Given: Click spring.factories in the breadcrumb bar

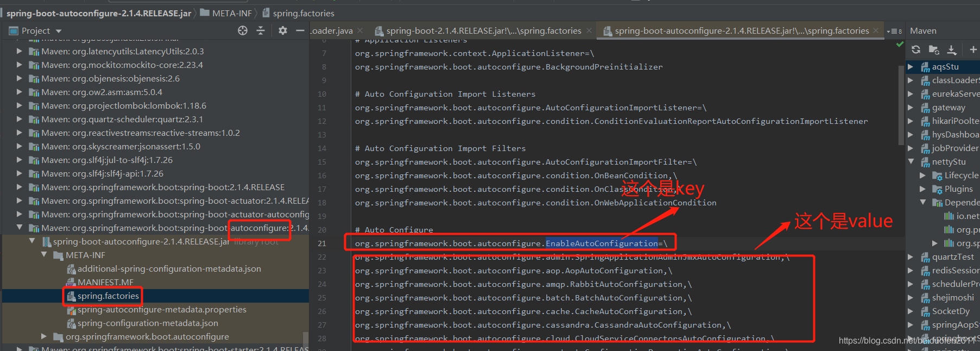Looking at the screenshot, I should coord(304,13).
